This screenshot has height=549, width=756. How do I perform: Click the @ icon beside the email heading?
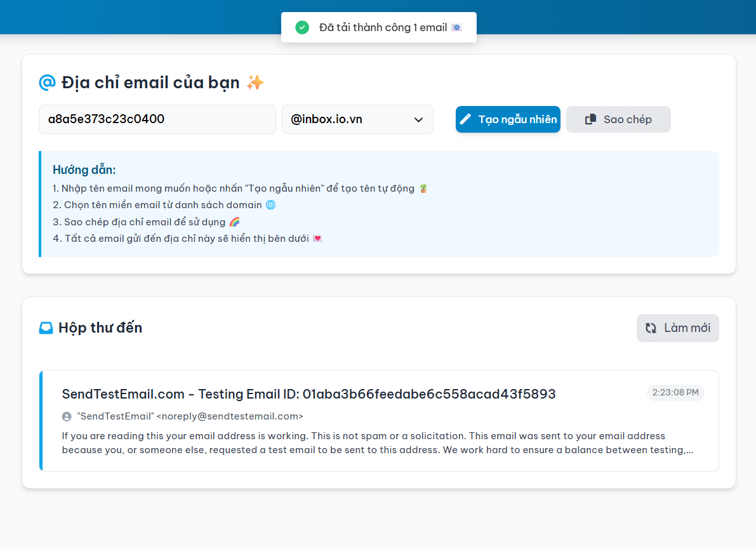(48, 82)
